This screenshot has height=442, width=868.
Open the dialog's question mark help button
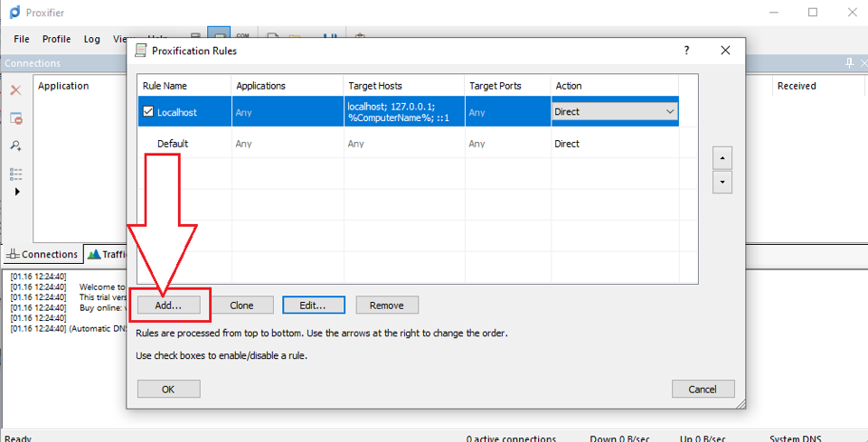point(686,51)
